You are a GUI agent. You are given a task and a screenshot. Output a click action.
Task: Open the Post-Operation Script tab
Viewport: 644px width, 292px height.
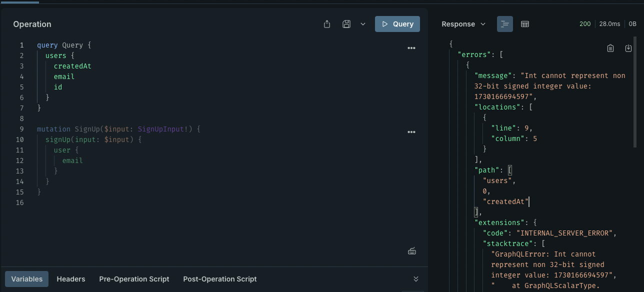(x=220, y=279)
